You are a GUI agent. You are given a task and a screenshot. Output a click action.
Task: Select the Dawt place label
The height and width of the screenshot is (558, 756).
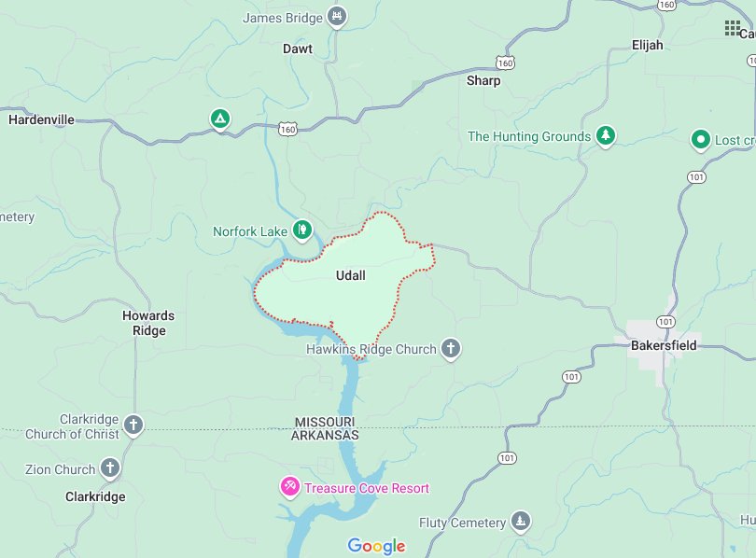click(298, 49)
